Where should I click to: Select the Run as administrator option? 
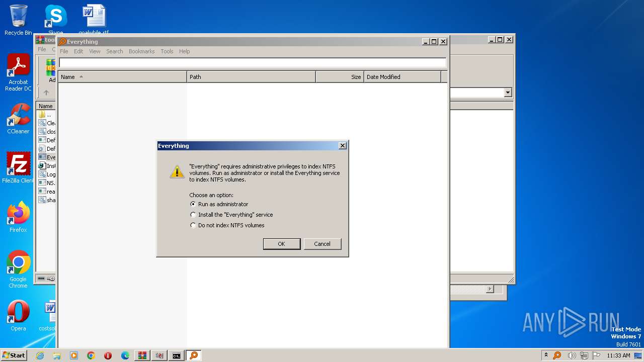(219, 204)
